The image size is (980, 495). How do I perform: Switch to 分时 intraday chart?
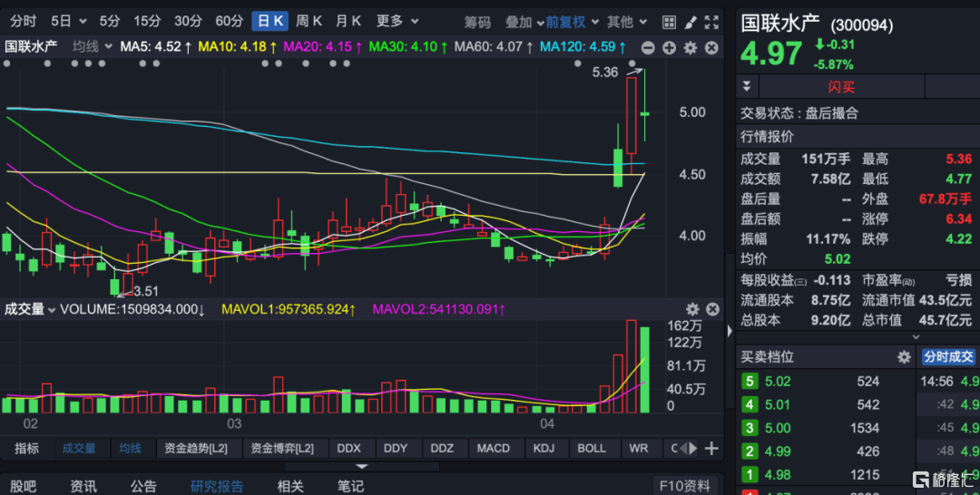pos(23,21)
